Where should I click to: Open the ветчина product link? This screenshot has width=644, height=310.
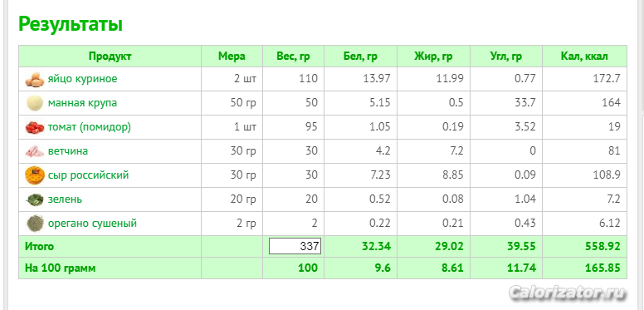pyautogui.click(x=68, y=151)
